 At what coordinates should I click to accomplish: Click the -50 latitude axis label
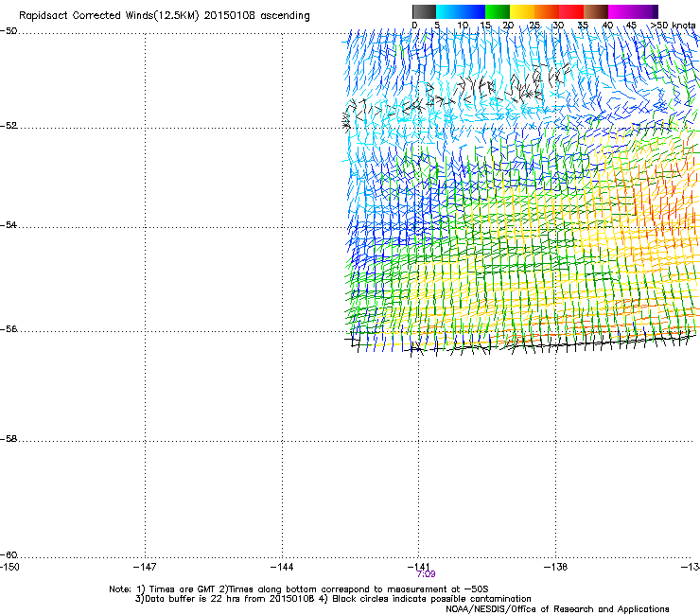tap(9, 31)
